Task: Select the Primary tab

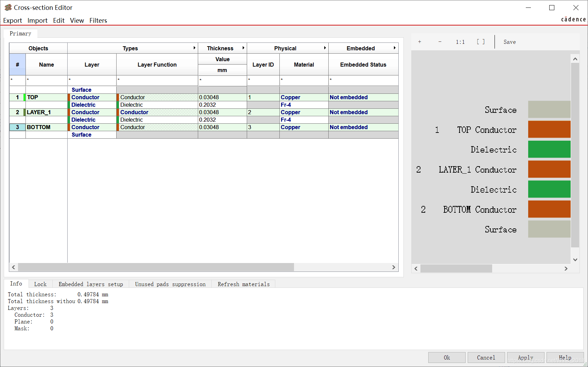Action: click(20, 33)
